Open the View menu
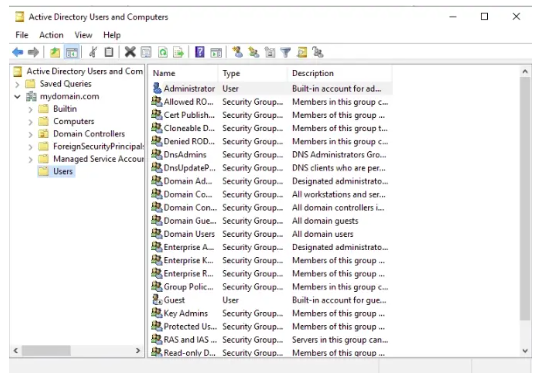Image resolution: width=539 pixels, height=381 pixels. (83, 35)
